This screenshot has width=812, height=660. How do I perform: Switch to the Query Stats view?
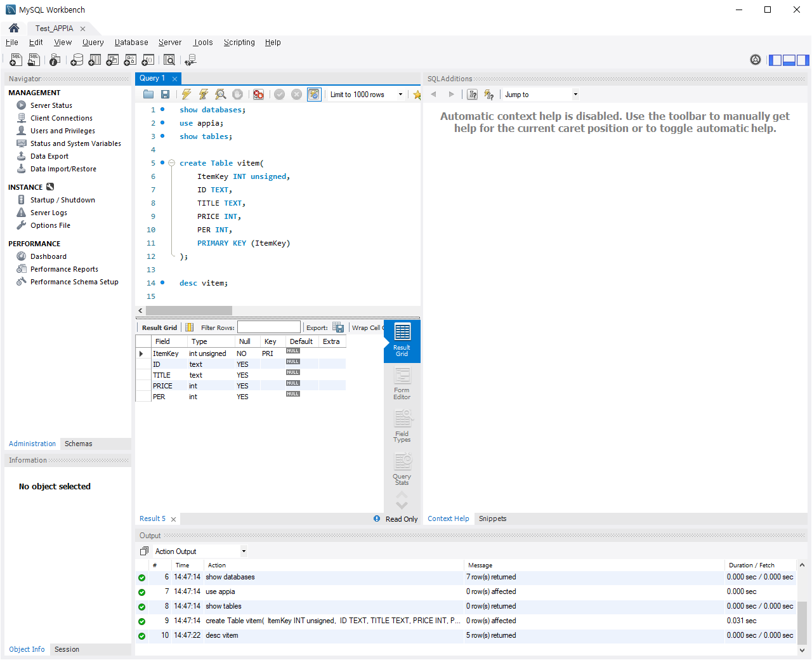(402, 469)
